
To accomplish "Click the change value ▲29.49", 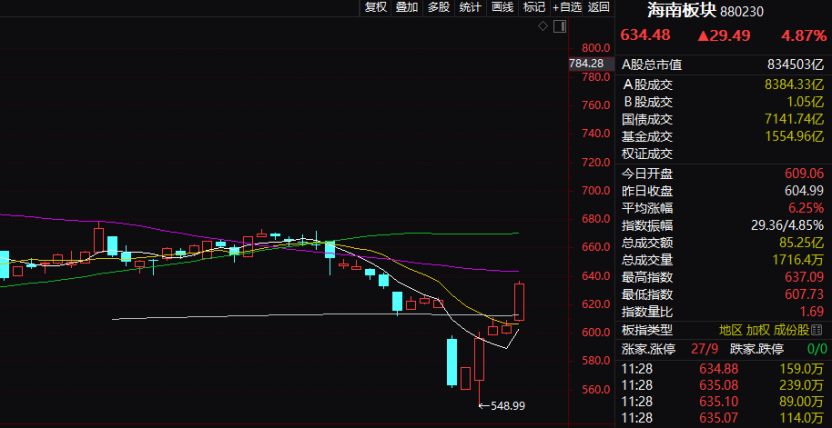I will click(x=724, y=36).
